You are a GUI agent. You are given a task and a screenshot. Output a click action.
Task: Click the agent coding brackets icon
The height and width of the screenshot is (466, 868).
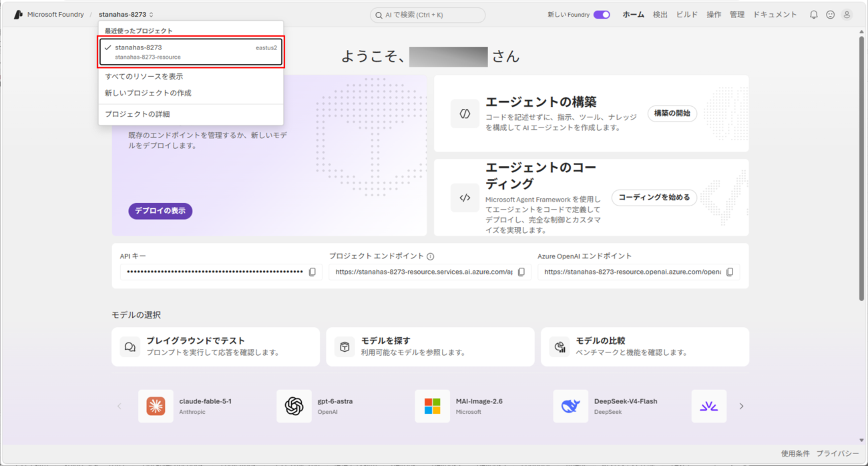pyautogui.click(x=465, y=198)
